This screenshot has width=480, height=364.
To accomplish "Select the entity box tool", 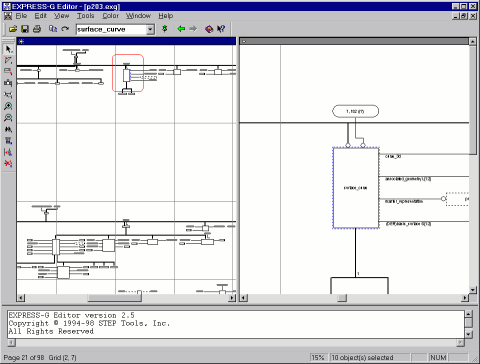I will point(8,72).
